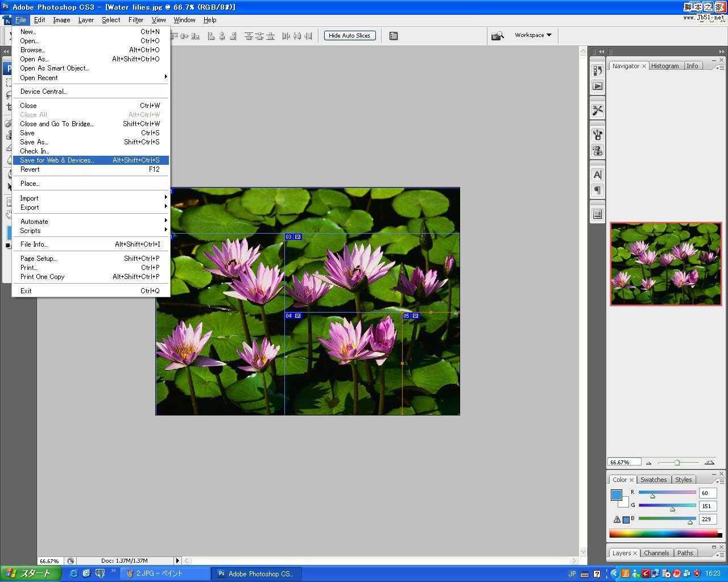728x582 pixels.
Task: Click Revert in the File menu
Action: (91, 169)
